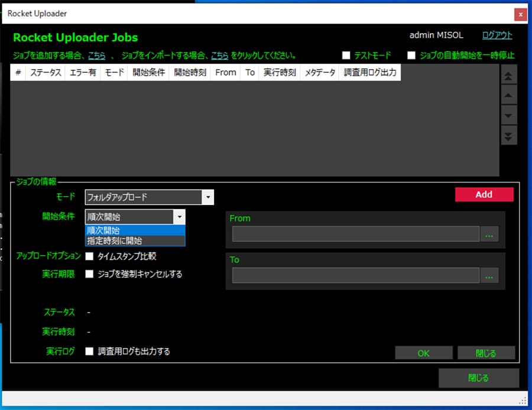
Task: Confirm with the OK button
Action: (x=423, y=353)
